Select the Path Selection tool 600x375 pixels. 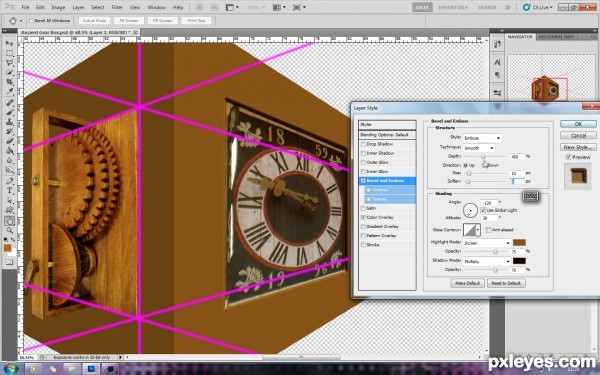(x=9, y=200)
